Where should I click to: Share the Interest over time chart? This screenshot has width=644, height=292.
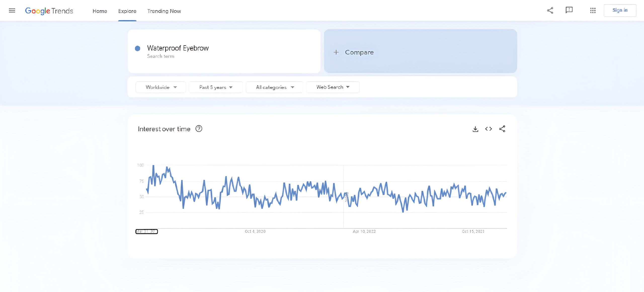[x=502, y=129]
